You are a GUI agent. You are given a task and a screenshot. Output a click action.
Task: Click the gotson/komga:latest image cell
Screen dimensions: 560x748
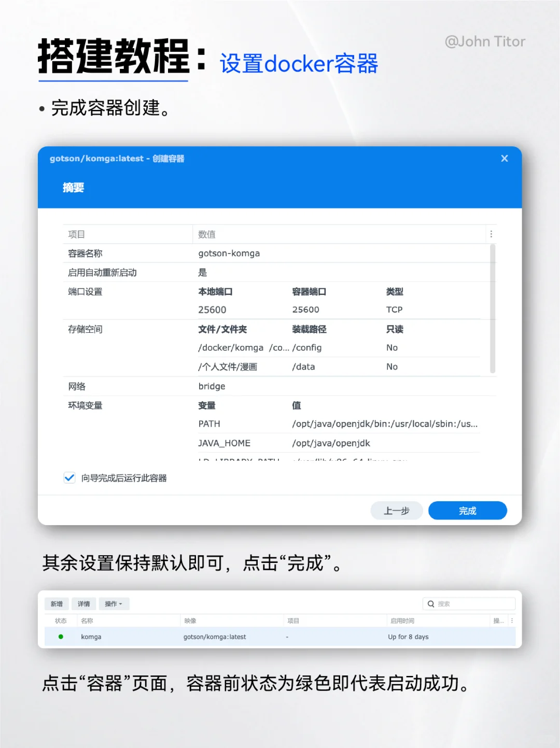(x=215, y=637)
